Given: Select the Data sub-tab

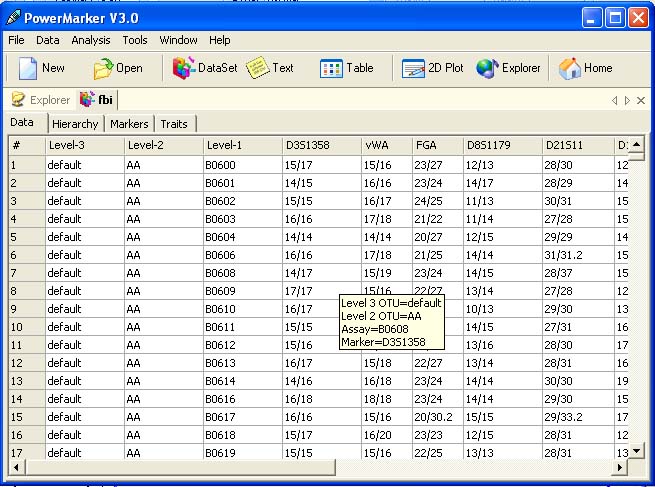Looking at the screenshot, I should 22,122.
